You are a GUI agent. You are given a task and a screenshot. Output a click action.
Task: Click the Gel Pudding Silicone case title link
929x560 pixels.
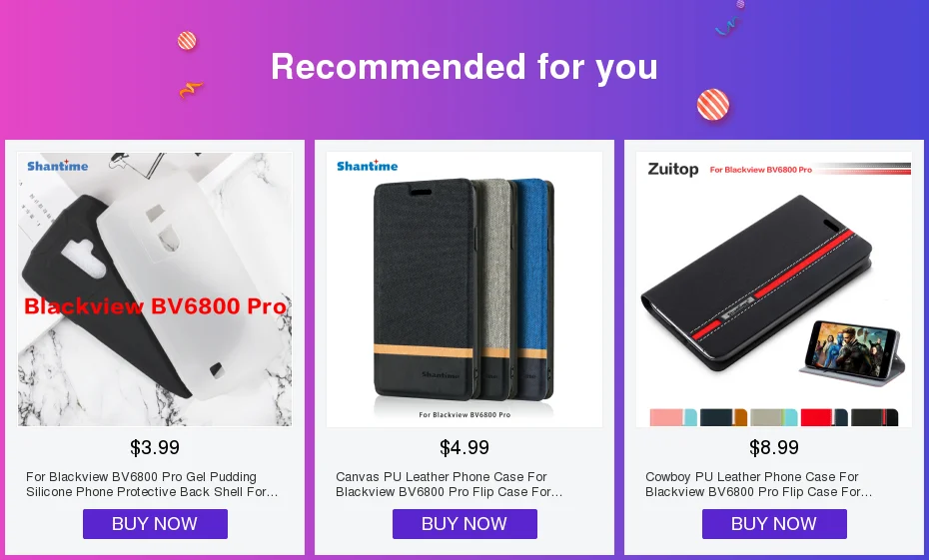(152, 484)
